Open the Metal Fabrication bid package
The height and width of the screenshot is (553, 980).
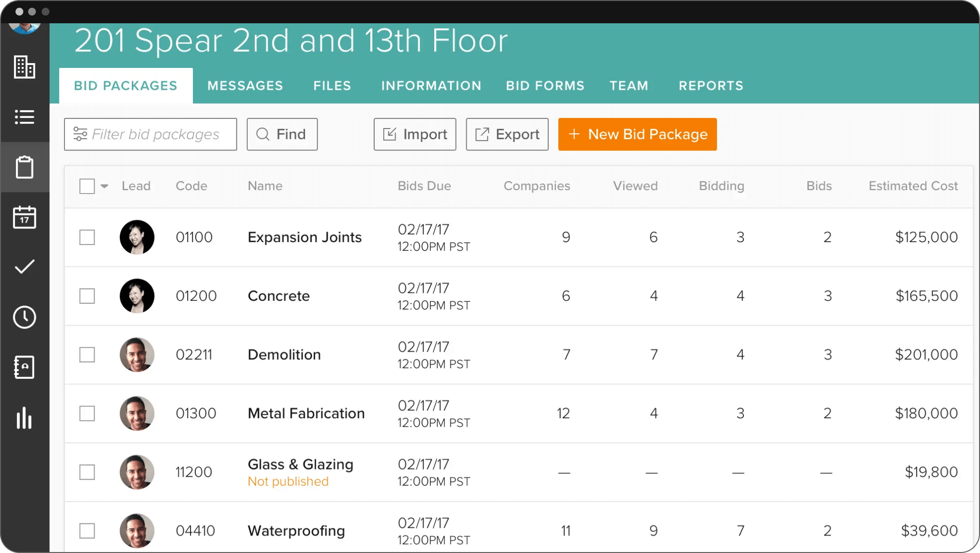(306, 413)
